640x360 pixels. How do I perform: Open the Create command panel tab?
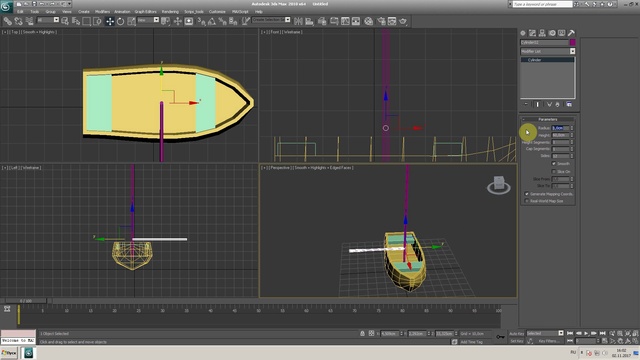coord(523,33)
